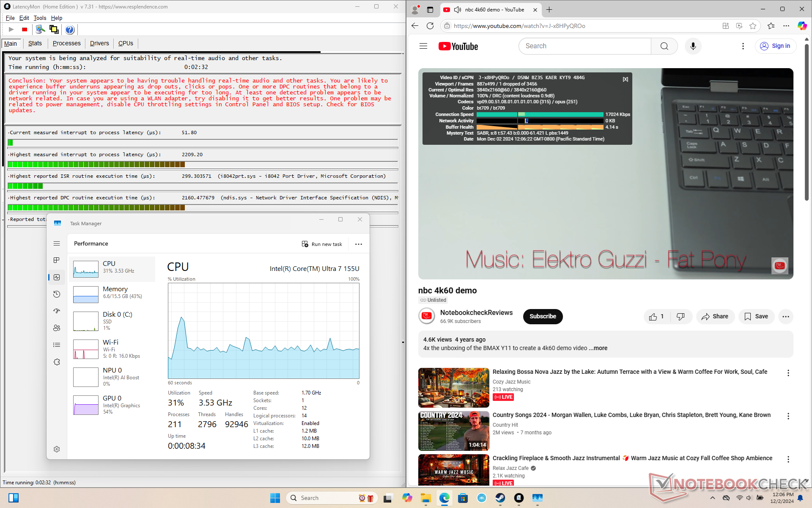The image size is (812, 508).
Task: Open LatencyMon Help menu
Action: click(x=57, y=18)
